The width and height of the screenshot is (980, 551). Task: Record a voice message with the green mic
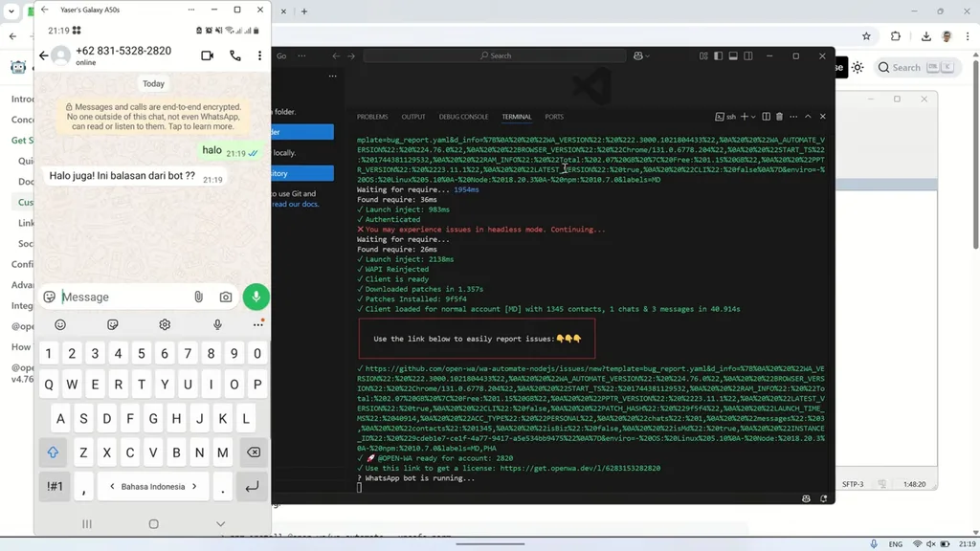pyautogui.click(x=256, y=297)
